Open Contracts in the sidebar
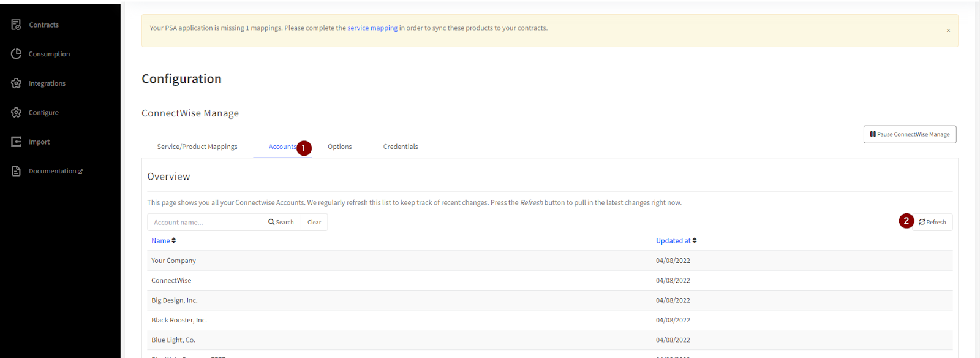The width and height of the screenshot is (980, 358). pyautogui.click(x=43, y=25)
